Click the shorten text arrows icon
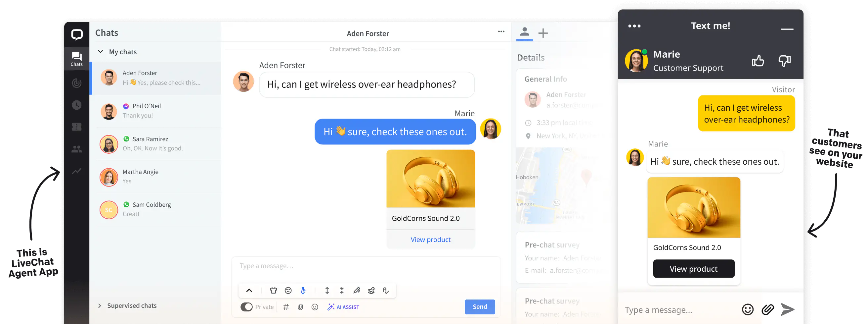This screenshot has width=868, height=324. click(x=342, y=291)
